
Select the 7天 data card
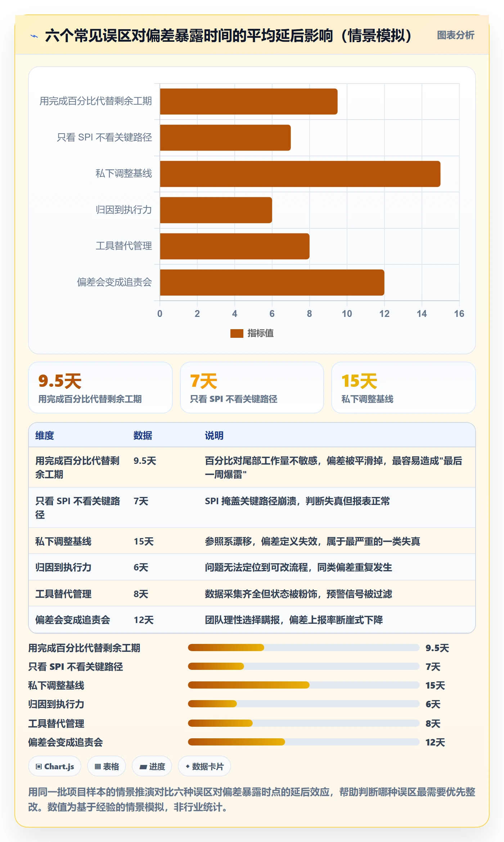(252, 388)
